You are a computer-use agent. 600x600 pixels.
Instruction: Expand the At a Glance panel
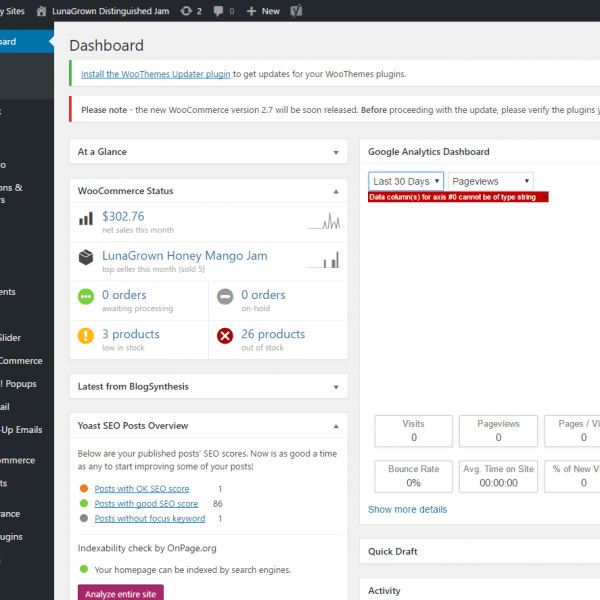[336, 152]
